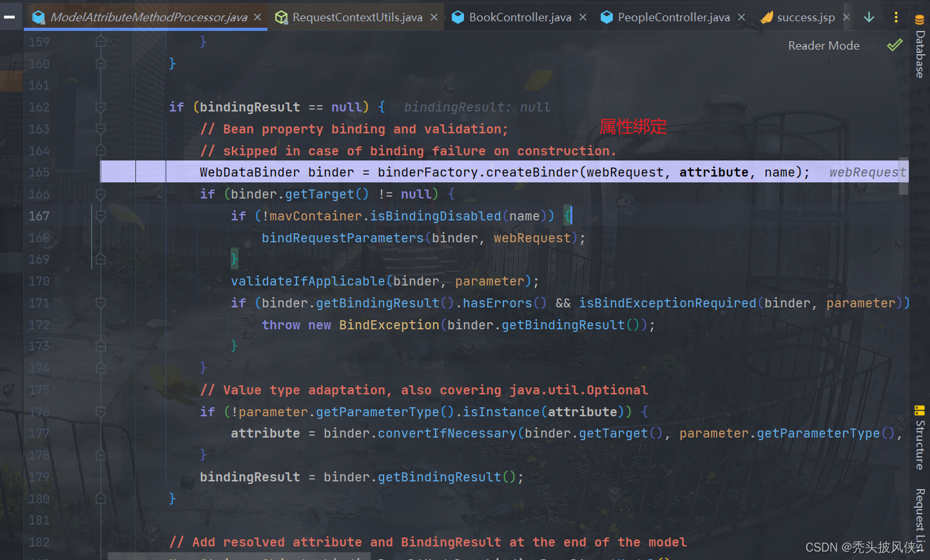Fold closing brace marker at line 178
Viewport: 930px width, 560px height.
(101, 455)
